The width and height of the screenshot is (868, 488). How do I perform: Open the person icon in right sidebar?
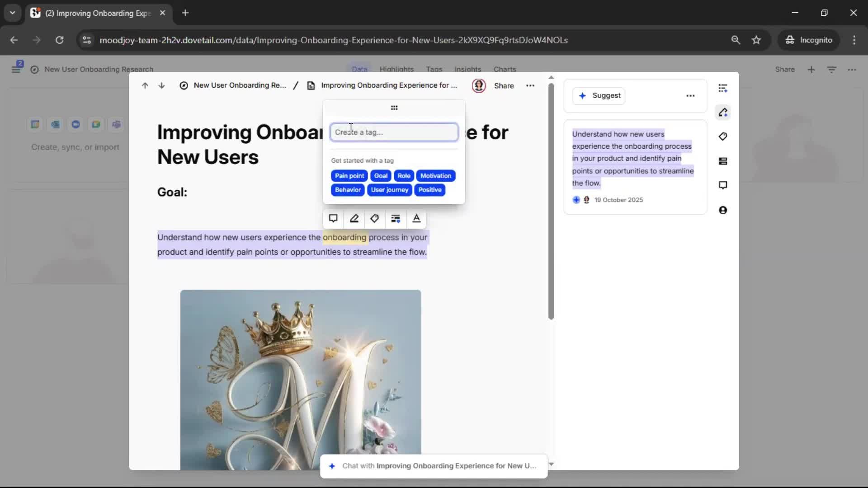[723, 210]
